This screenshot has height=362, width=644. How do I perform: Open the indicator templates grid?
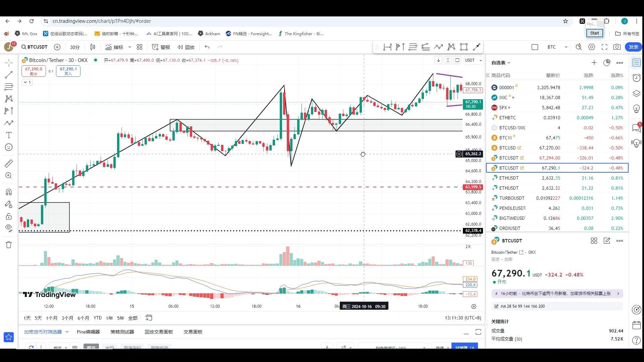tap(140, 47)
